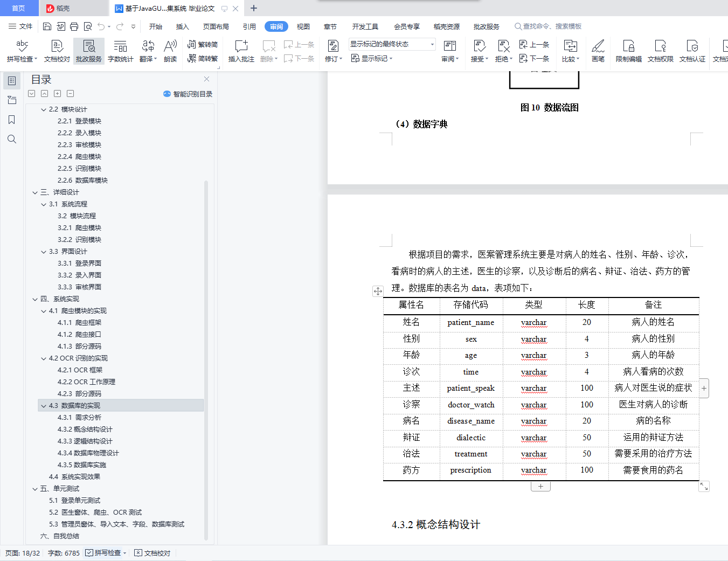Image resolution: width=728 pixels, height=561 pixels.
Task: Jump to 4.3.2 概念结构设计 in the outline
Action: [85, 430]
